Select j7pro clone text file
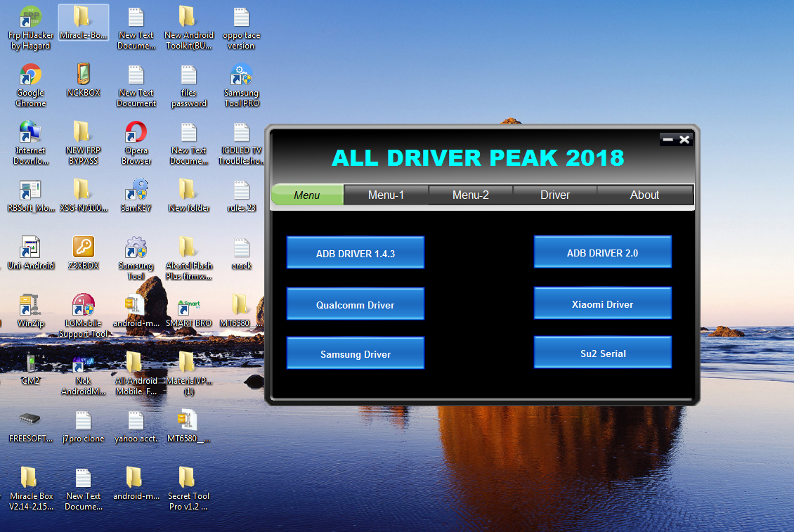Image resolution: width=794 pixels, height=532 pixels. click(83, 427)
